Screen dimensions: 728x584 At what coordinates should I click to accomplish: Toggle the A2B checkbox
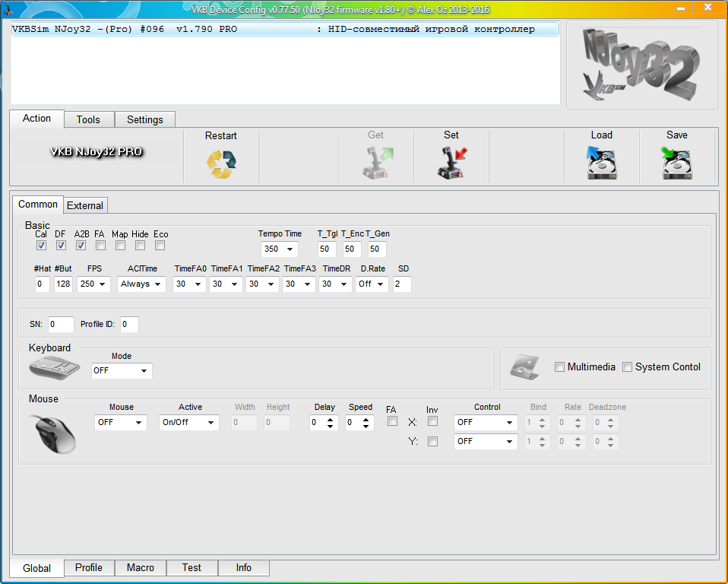tap(81, 246)
